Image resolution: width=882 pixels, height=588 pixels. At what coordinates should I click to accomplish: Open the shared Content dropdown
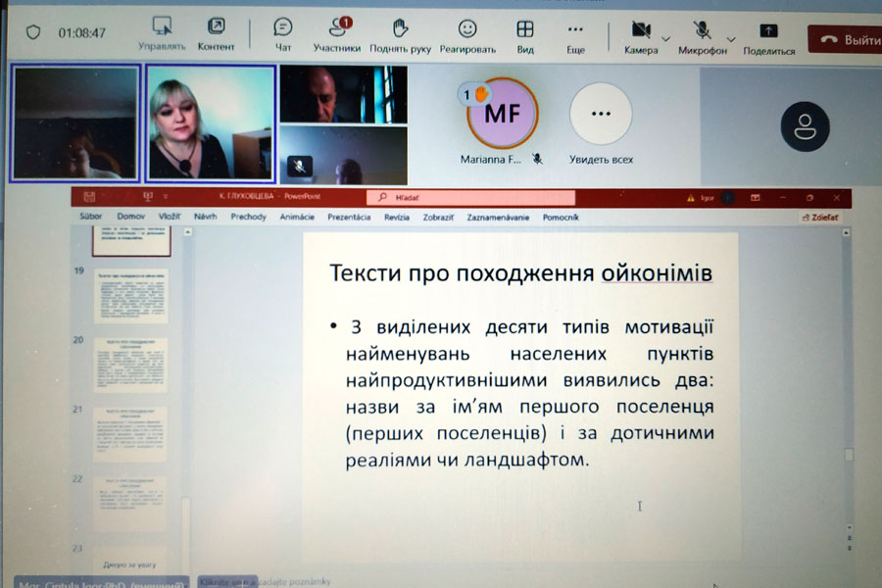pos(216,26)
